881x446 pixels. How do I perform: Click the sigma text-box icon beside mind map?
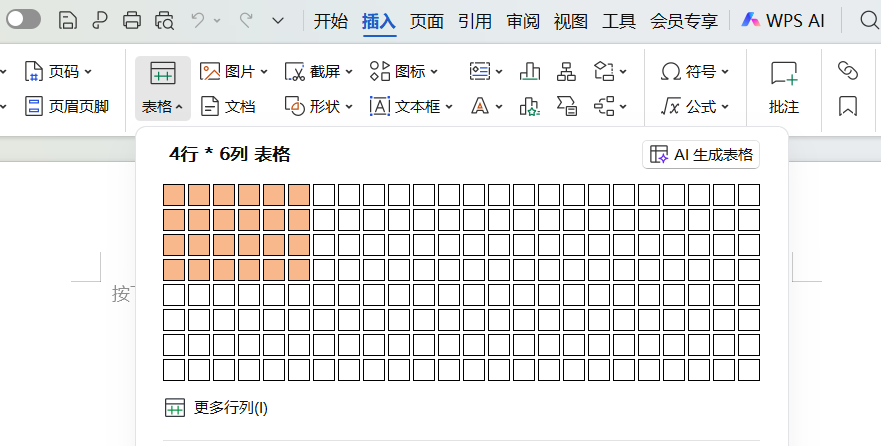point(566,106)
